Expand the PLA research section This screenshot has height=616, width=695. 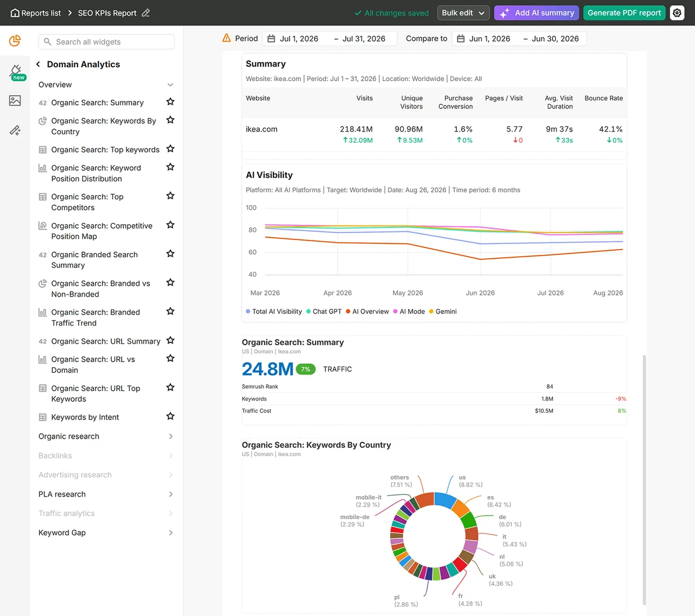[x=170, y=494]
